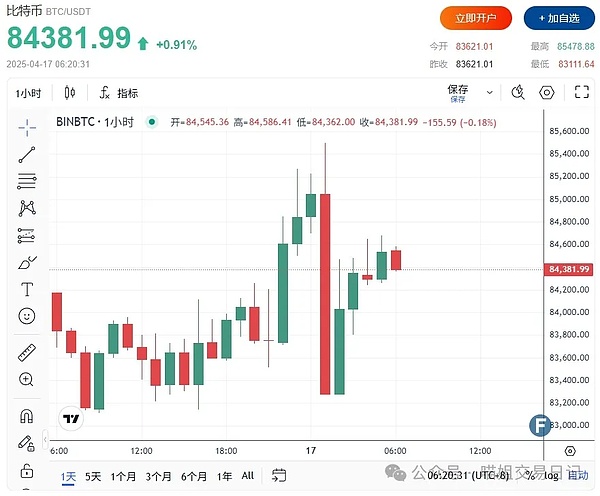600x496 pixels.
Task: Select the crosshair cursor tool
Action: click(27, 127)
